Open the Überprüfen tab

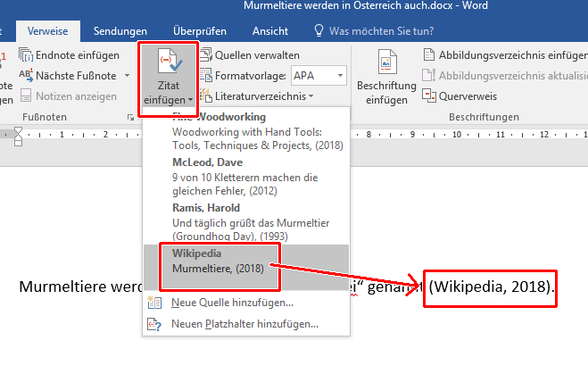[x=200, y=30]
